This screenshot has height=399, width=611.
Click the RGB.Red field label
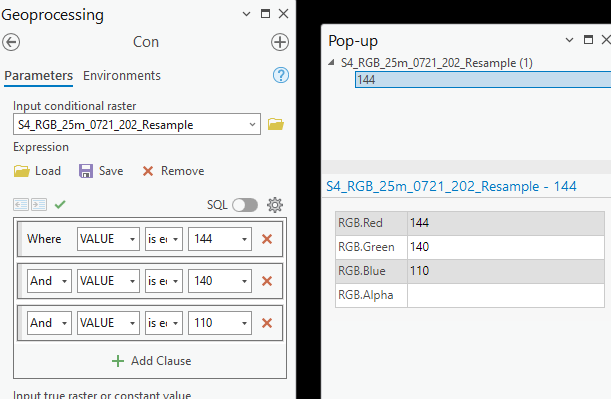360,223
